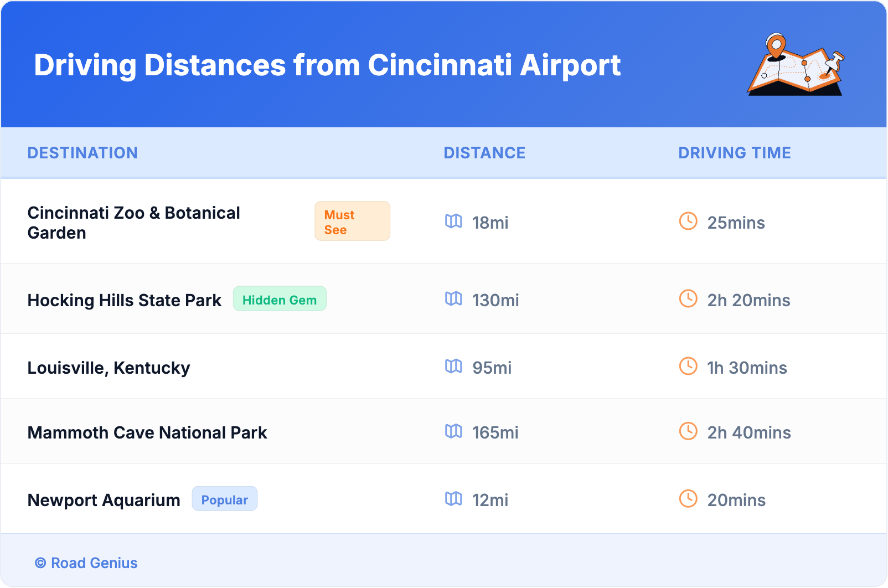
Task: Select the Hidden Gem badge
Action: [280, 300]
